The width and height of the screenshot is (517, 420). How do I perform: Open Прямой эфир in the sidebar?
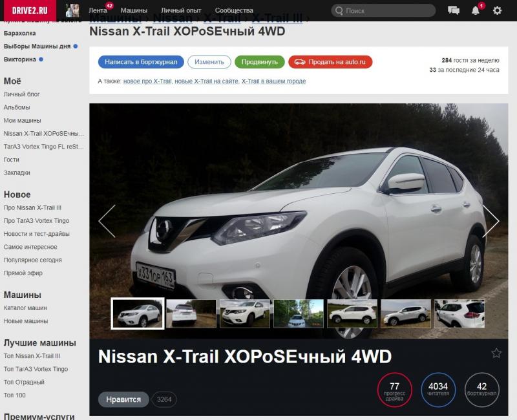[x=23, y=273]
